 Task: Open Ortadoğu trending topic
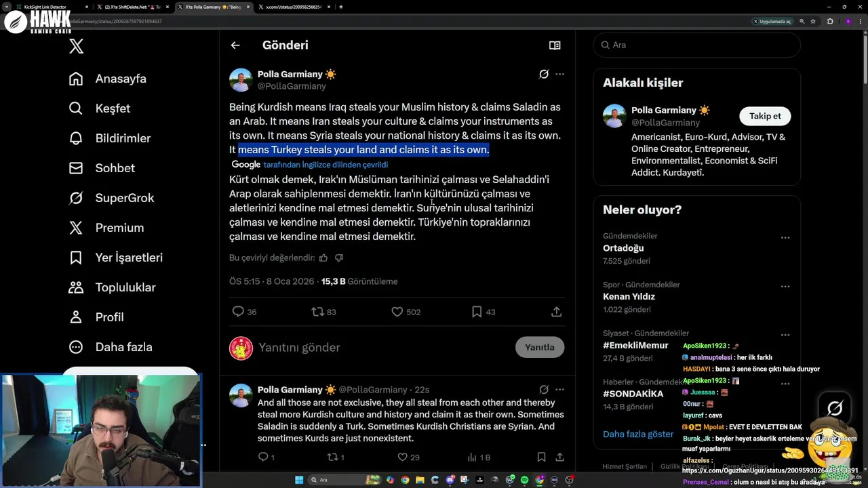tap(623, 248)
